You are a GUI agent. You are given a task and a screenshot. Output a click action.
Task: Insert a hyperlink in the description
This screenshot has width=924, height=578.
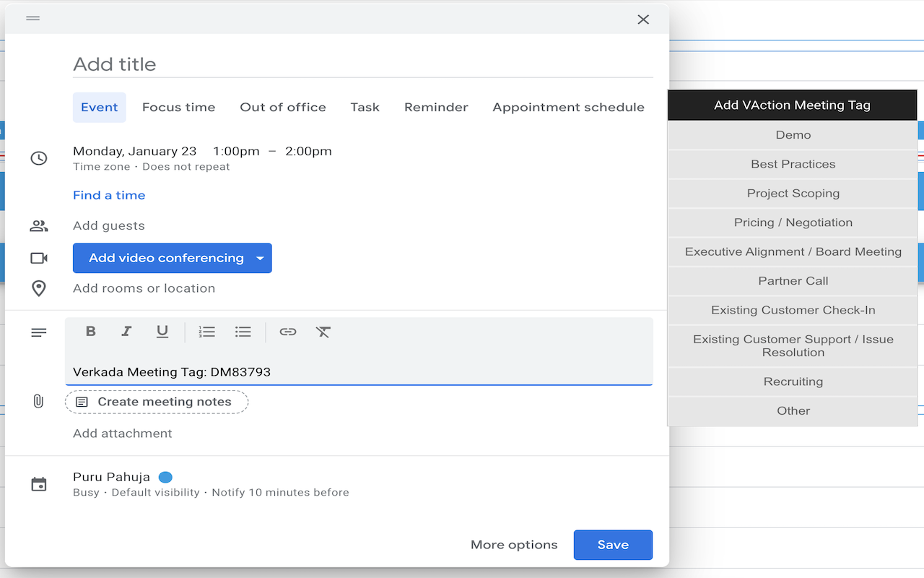coord(288,332)
